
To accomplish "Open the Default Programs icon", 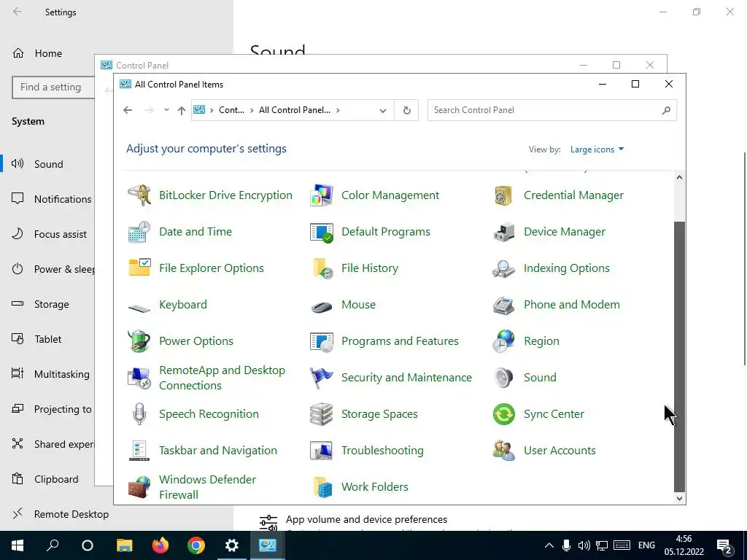I will point(322,232).
